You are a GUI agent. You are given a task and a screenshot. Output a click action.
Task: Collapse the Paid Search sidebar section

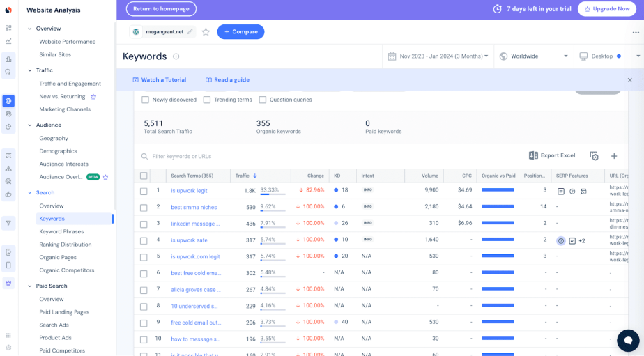[x=29, y=286]
